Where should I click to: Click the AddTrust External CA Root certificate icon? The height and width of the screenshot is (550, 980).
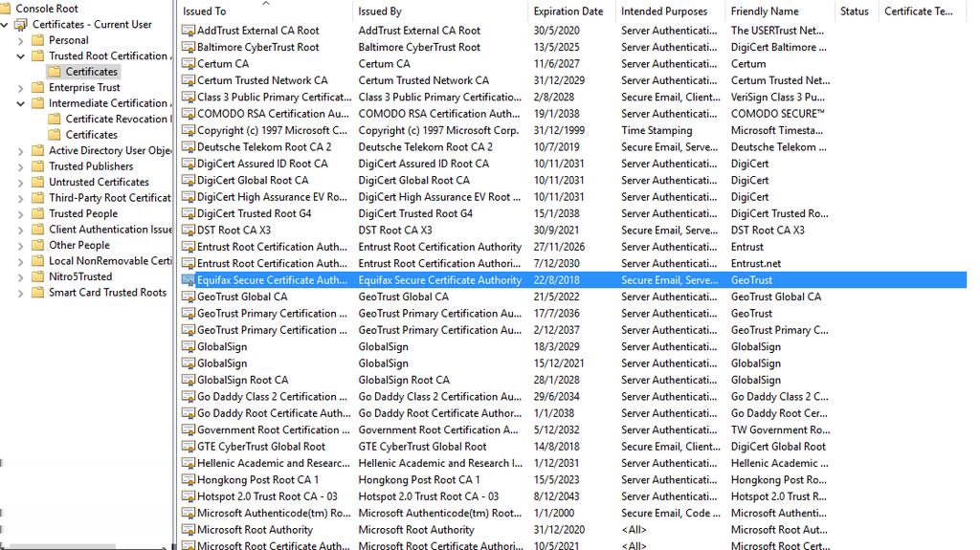tap(189, 31)
